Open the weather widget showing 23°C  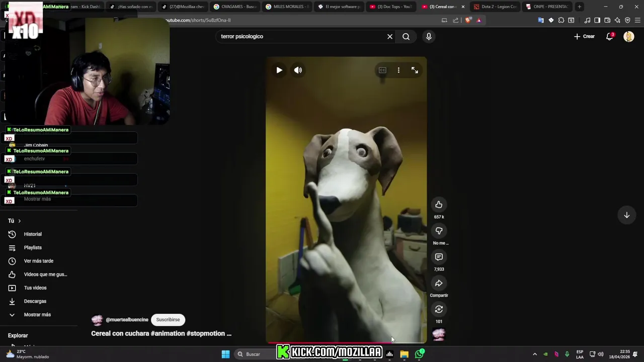[28, 354]
